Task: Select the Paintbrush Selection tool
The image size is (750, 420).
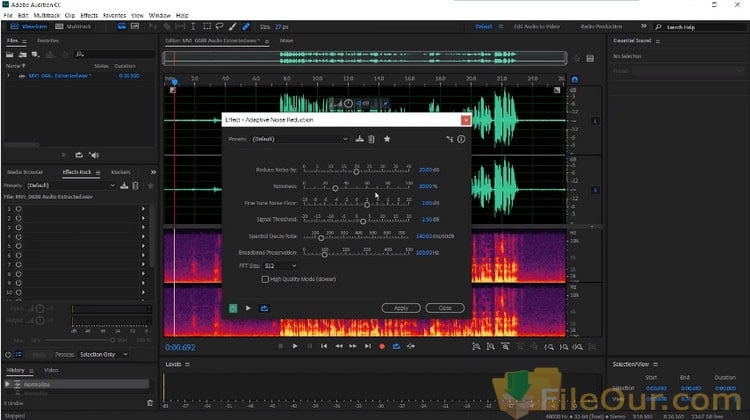Action: (x=232, y=27)
